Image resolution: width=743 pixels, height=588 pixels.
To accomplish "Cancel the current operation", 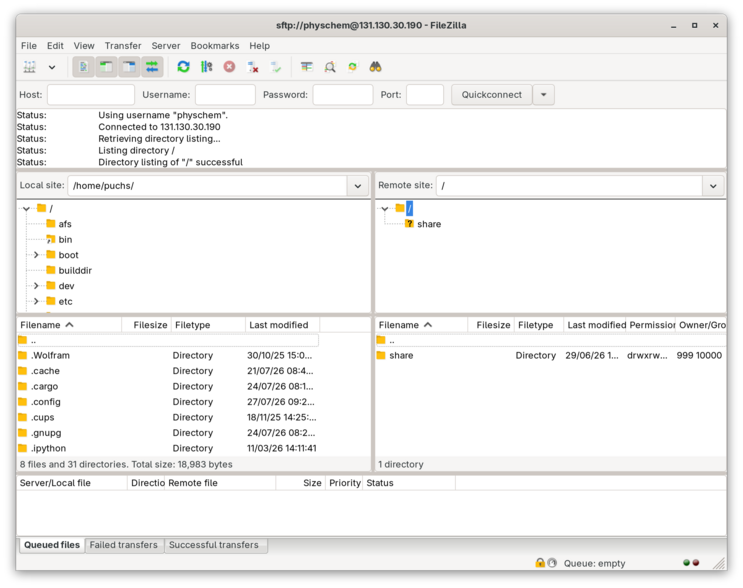I will [229, 67].
